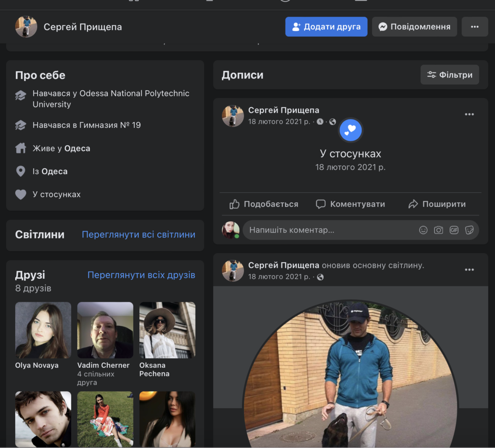Open Vadim Cherner's profile name link
Screen dimensions: 495x448
pyautogui.click(x=104, y=365)
